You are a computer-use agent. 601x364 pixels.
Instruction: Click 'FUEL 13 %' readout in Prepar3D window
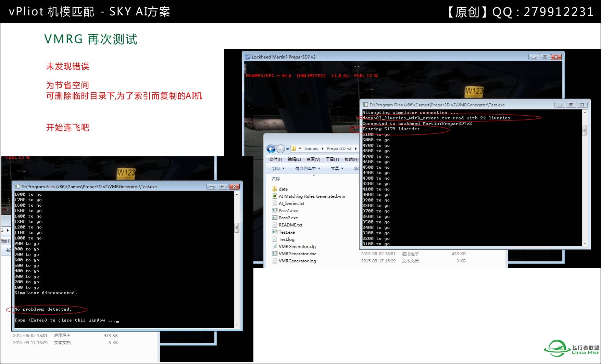click(x=366, y=76)
